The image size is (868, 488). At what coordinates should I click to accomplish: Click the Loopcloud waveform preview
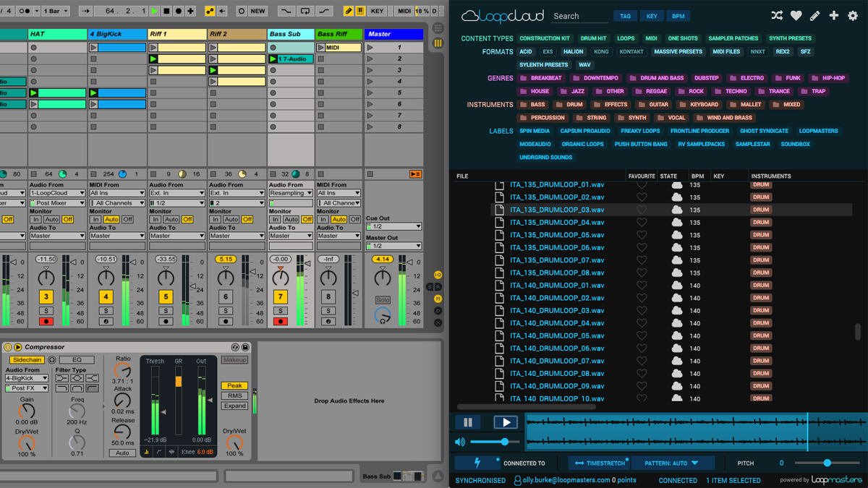(696, 432)
